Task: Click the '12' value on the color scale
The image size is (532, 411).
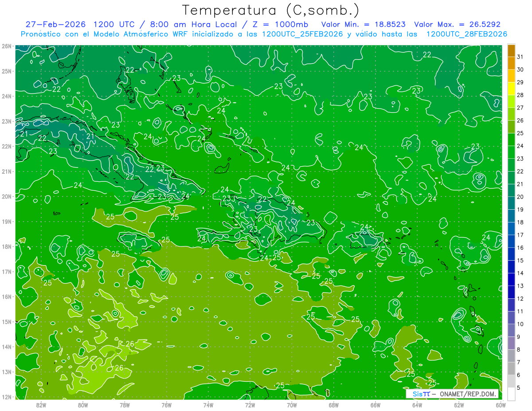Action: [x=520, y=298]
